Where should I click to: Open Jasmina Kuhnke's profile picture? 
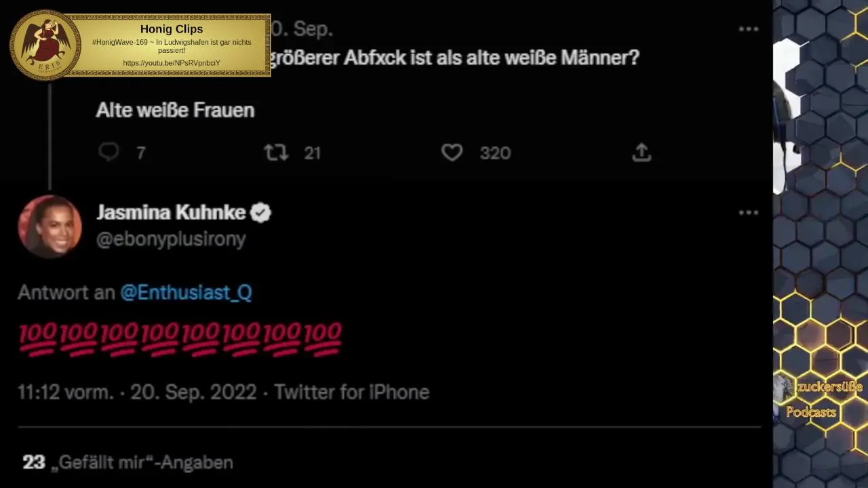50,227
